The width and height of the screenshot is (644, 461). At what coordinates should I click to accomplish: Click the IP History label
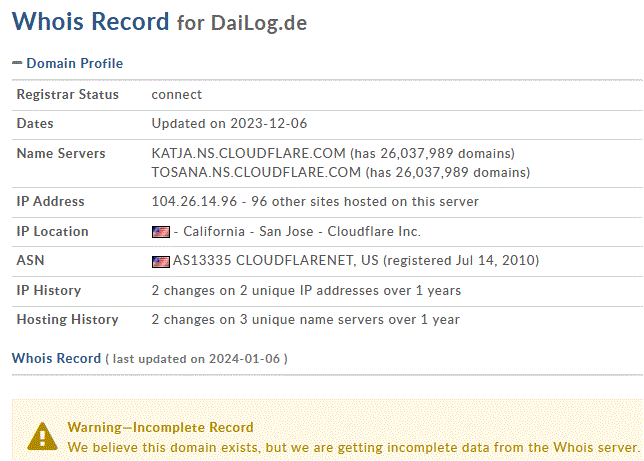point(48,290)
